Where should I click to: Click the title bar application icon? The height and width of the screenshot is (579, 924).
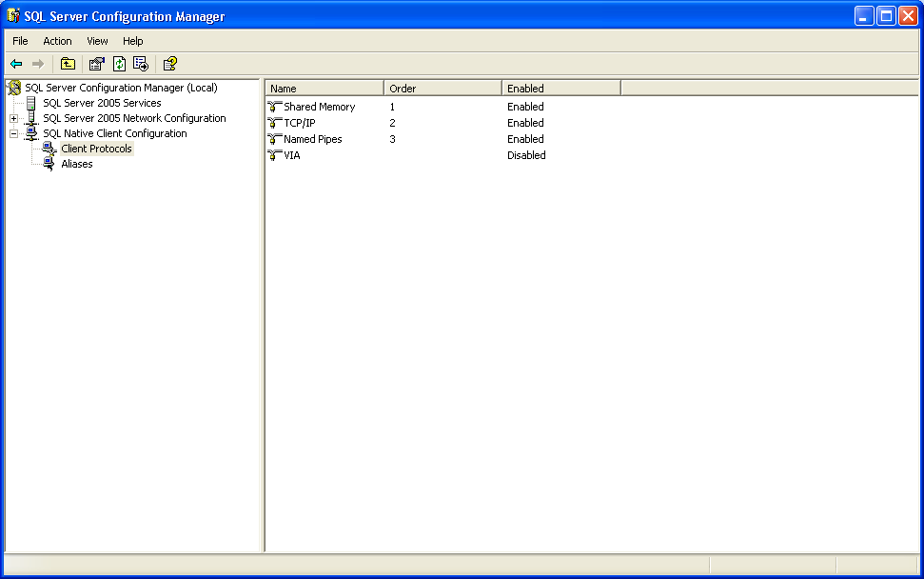[x=13, y=16]
